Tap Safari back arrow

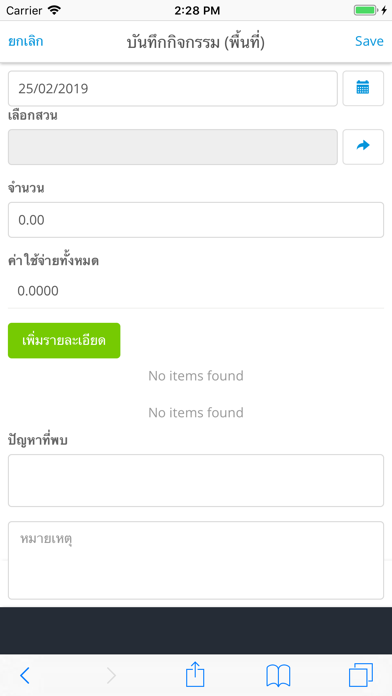tap(25, 676)
